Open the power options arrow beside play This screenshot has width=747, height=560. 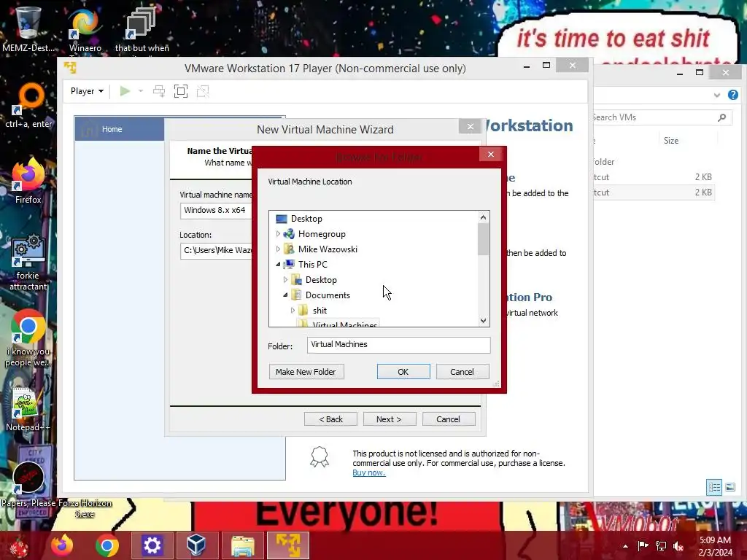(x=141, y=91)
